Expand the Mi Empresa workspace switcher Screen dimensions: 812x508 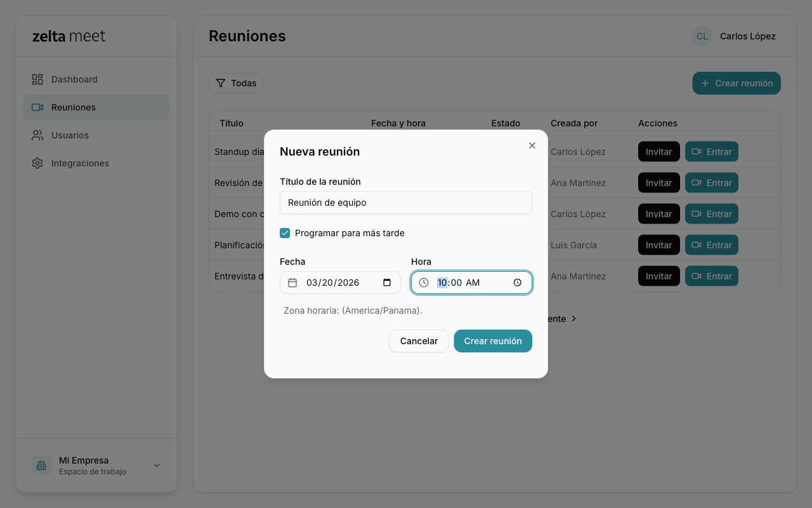[157, 465]
